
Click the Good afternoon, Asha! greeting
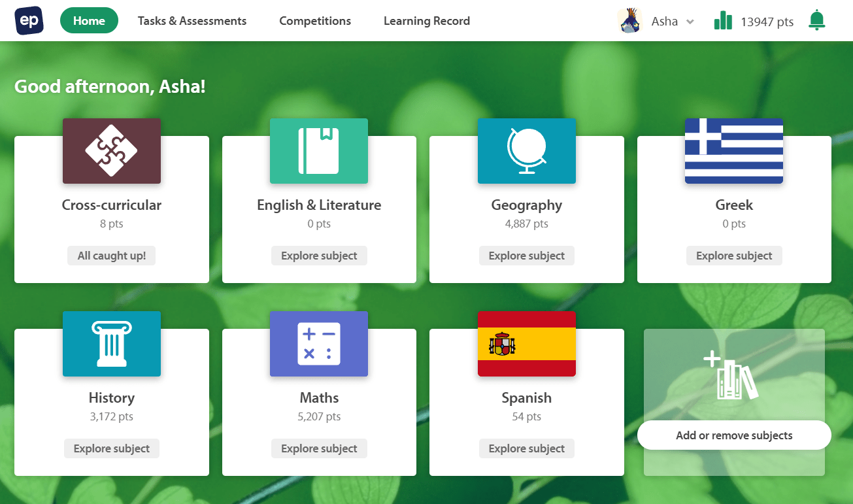tap(110, 86)
